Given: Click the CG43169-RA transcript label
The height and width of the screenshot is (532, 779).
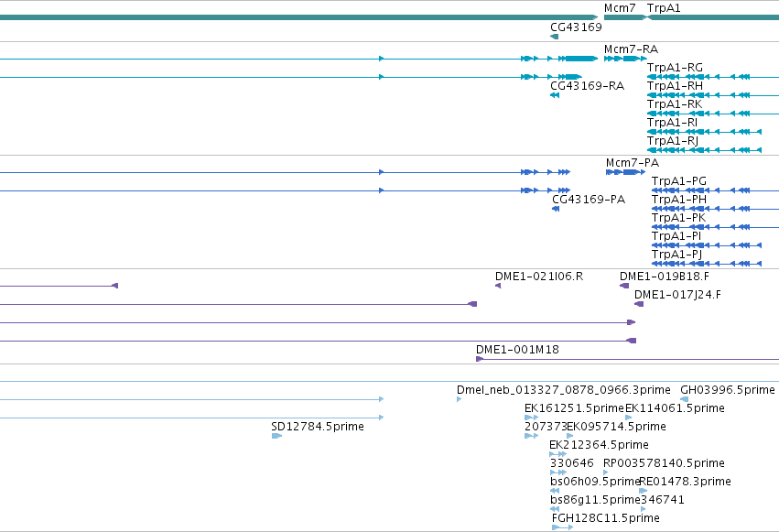Looking at the screenshot, I should pyautogui.click(x=587, y=86).
